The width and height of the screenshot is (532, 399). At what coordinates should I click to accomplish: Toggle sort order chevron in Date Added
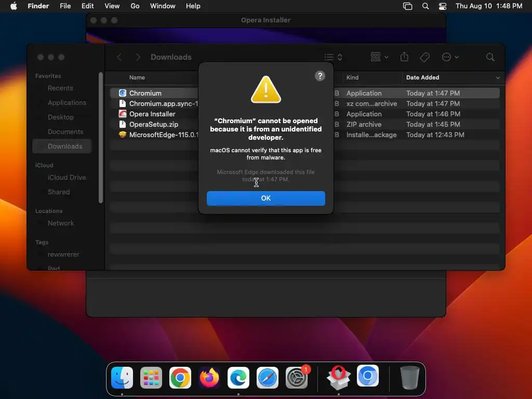[x=498, y=78]
